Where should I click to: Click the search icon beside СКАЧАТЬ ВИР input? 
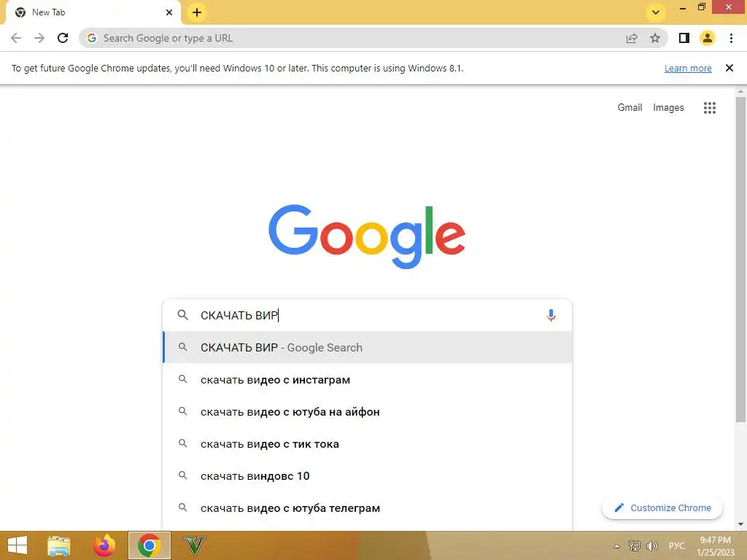click(x=183, y=315)
